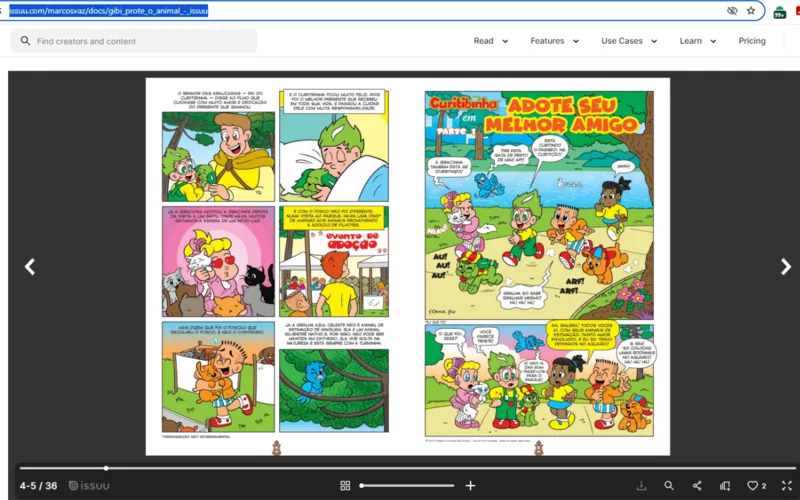Go to previous page with left arrow
Screen dimensions: 800x500
tap(30, 266)
